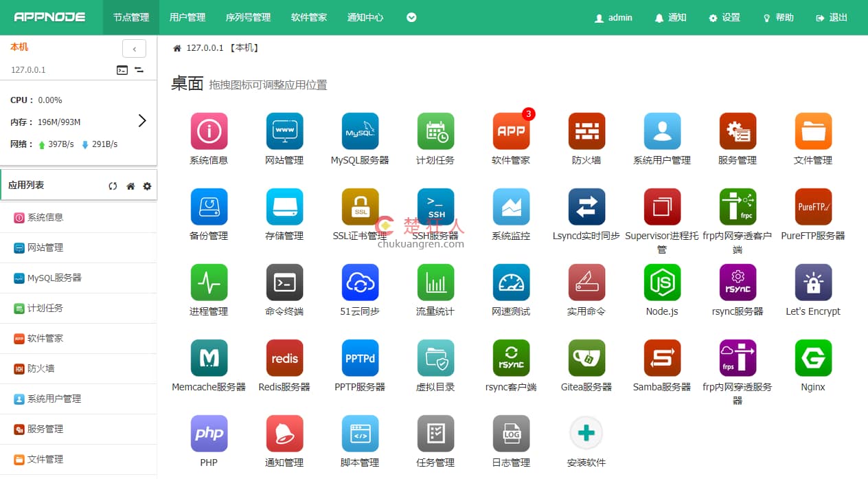
Task: Open the top navigation more dropdown
Action: 411,18
